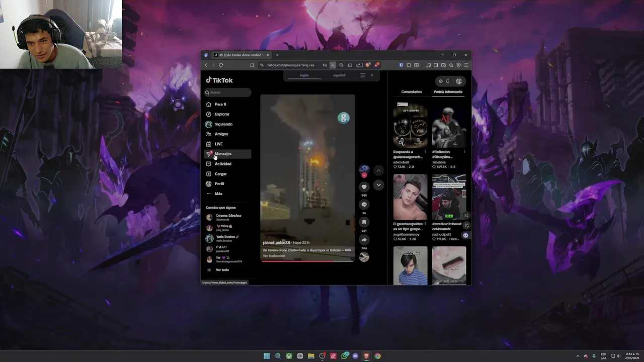This screenshot has height=362, width=644.
Task: Open Brave Shields lion icon
Action: pyautogui.click(x=368, y=65)
